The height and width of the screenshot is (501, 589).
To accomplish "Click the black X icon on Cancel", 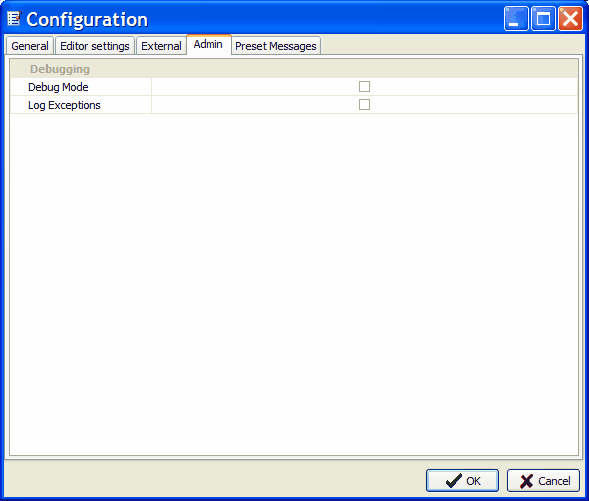I will point(526,481).
